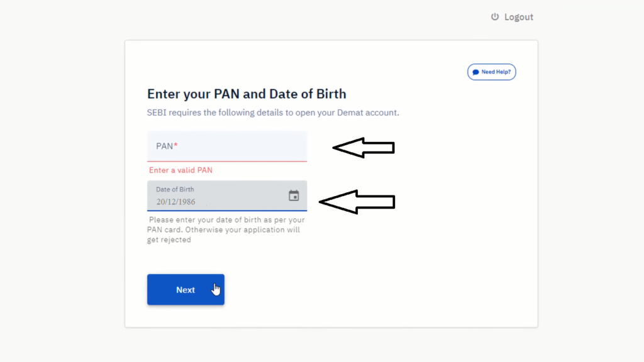Click the red asterisk next to PAN
Image resolution: width=644 pixels, height=362 pixels.
(x=176, y=145)
